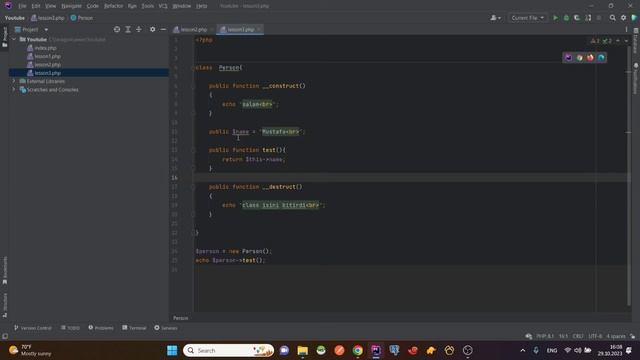Open the File menu

pyautogui.click(x=22, y=6)
